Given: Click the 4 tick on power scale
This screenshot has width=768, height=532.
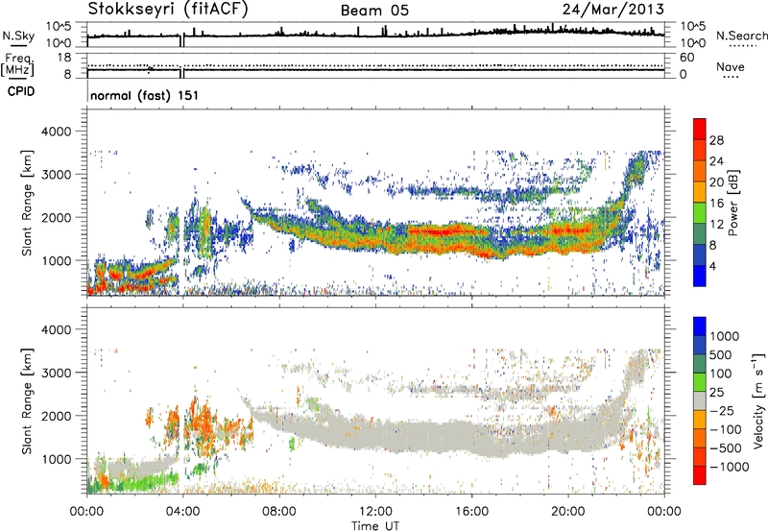Looking at the screenshot, I should tap(712, 266).
